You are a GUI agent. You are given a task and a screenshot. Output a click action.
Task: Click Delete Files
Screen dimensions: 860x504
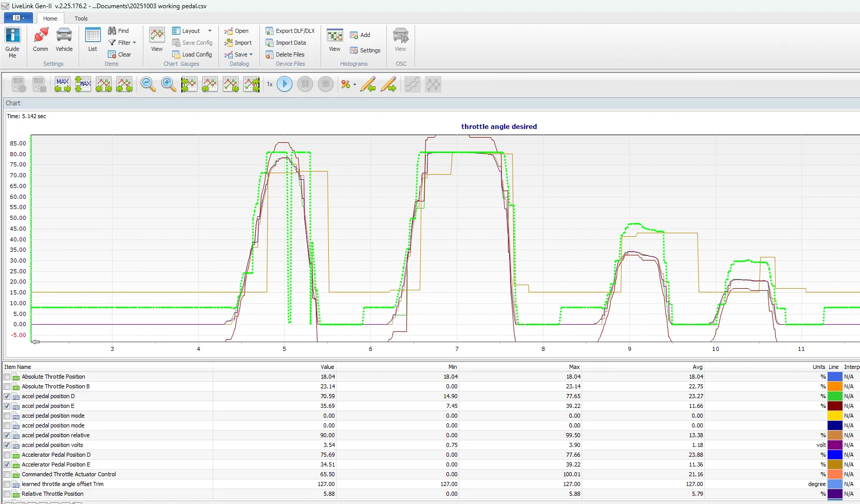(285, 54)
